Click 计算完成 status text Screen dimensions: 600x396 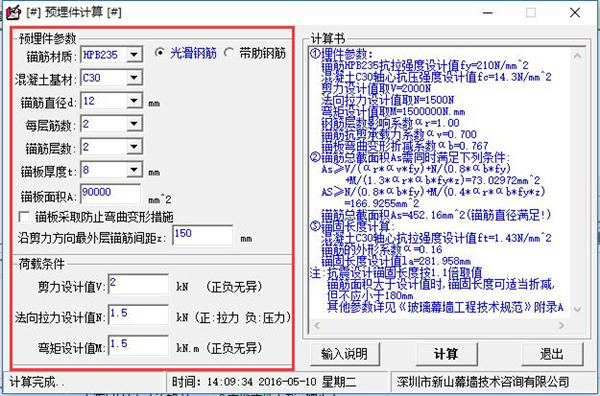[37, 382]
